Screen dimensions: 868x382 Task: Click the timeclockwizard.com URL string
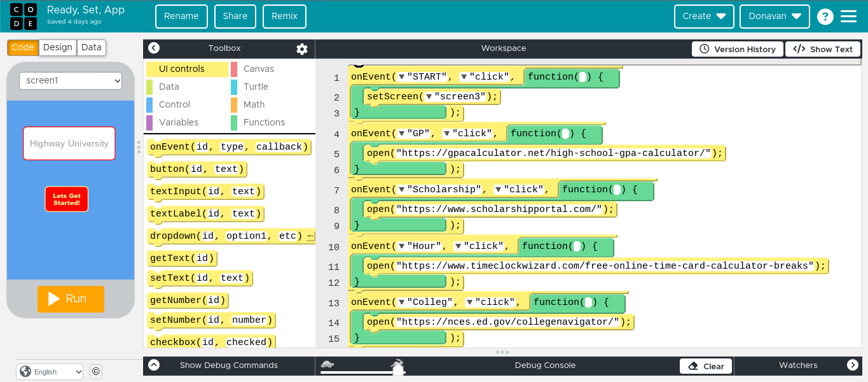tap(605, 265)
